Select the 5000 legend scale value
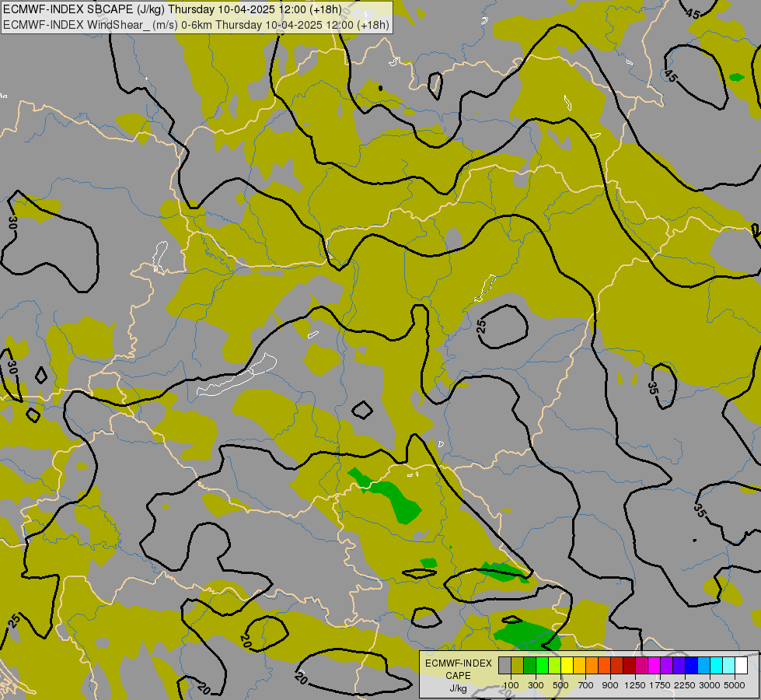Image resolution: width=761 pixels, height=700 pixels. pos(735,685)
